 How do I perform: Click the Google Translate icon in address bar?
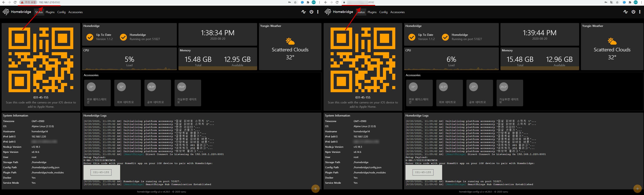click(612, 2)
